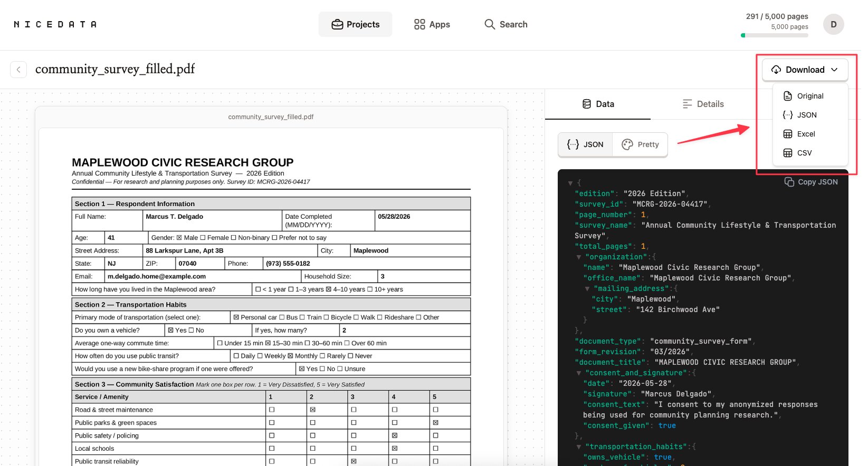The width and height of the screenshot is (868, 466).
Task: Click the Download cloud icon
Action: point(776,70)
